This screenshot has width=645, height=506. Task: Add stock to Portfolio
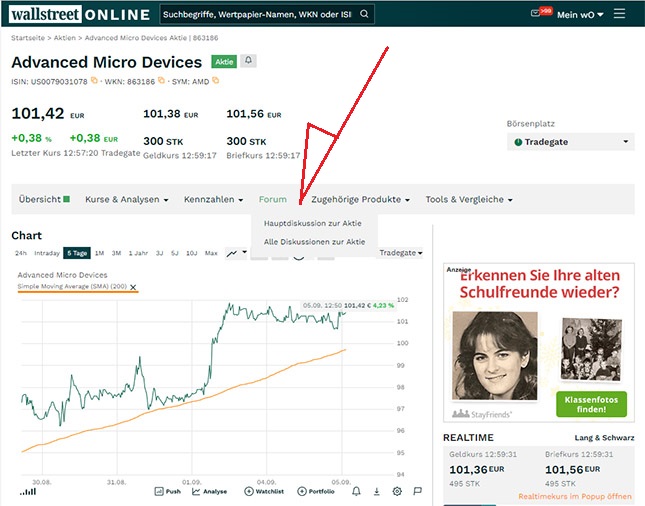click(316, 491)
